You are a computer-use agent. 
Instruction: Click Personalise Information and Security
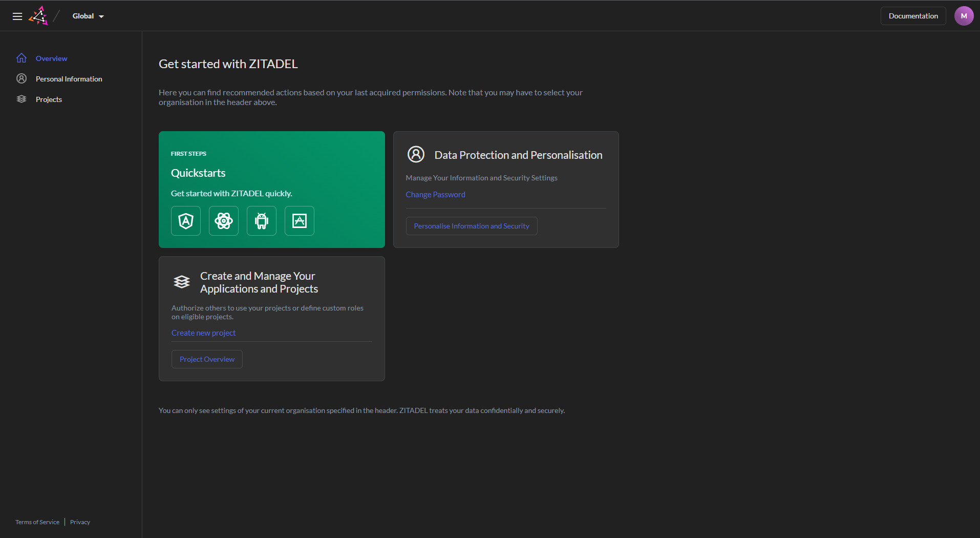(x=471, y=225)
